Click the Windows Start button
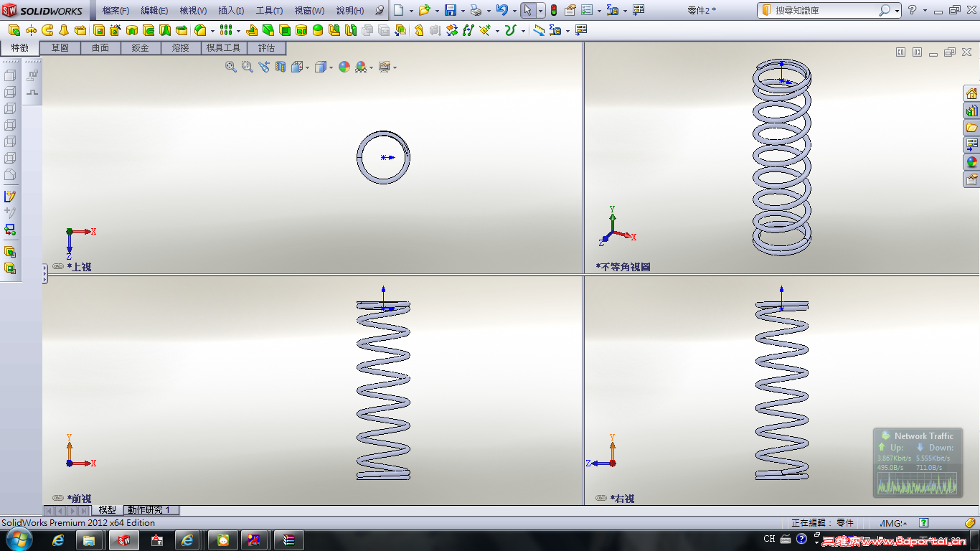Viewport: 980px width, 551px height. (x=19, y=539)
